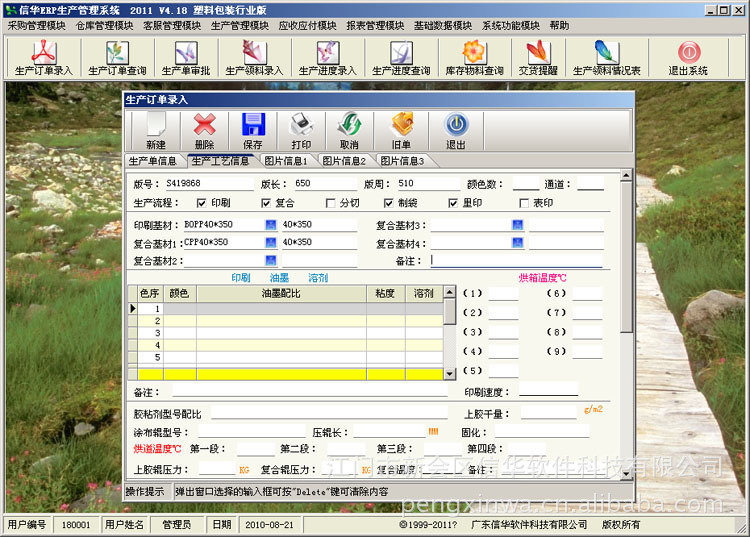Click 打印 printer icon
This screenshot has height=537, width=750.
click(x=301, y=131)
